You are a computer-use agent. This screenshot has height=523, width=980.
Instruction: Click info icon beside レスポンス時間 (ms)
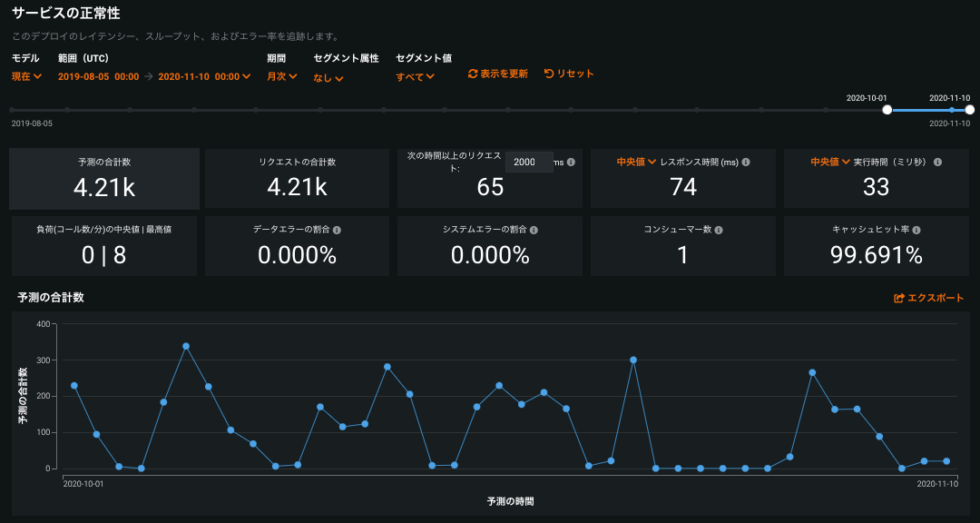tap(746, 162)
